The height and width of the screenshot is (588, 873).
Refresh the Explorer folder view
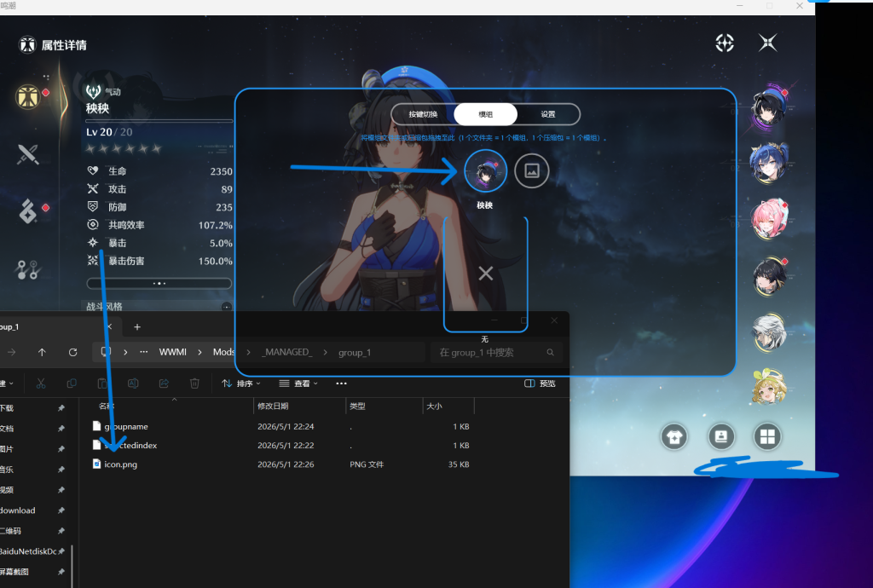tap(73, 352)
